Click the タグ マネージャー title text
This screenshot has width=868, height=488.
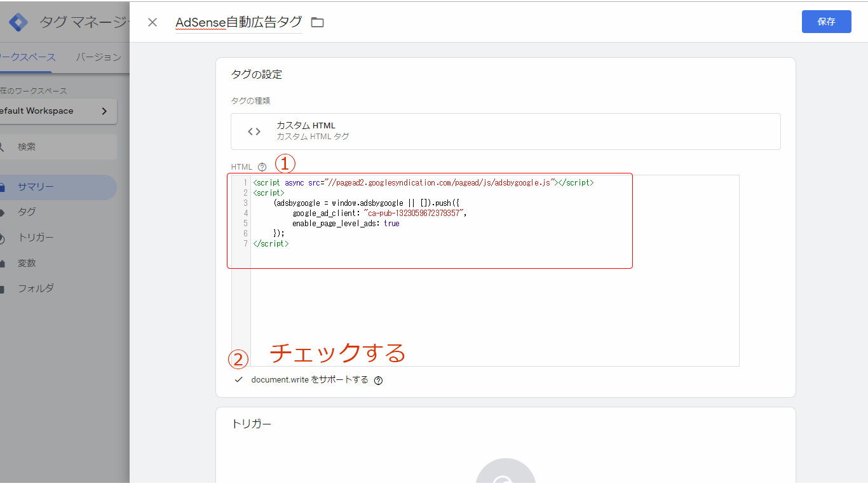[x=84, y=22]
